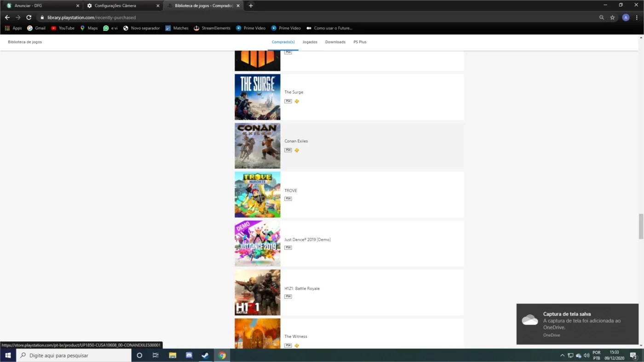Open the Chrome zoom magnifier icon
Screen dimensions: 644x362
602,17
